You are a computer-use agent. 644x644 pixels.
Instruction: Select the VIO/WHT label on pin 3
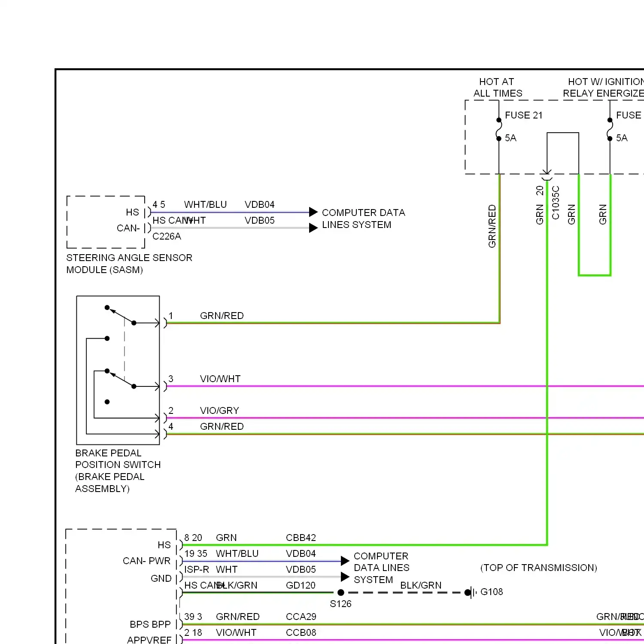(x=220, y=379)
